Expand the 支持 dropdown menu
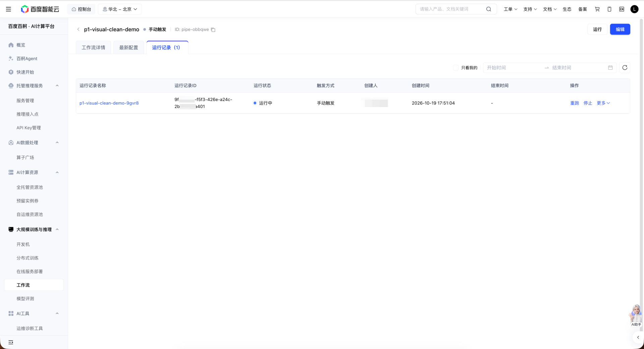This screenshot has width=644, height=349. point(530,9)
